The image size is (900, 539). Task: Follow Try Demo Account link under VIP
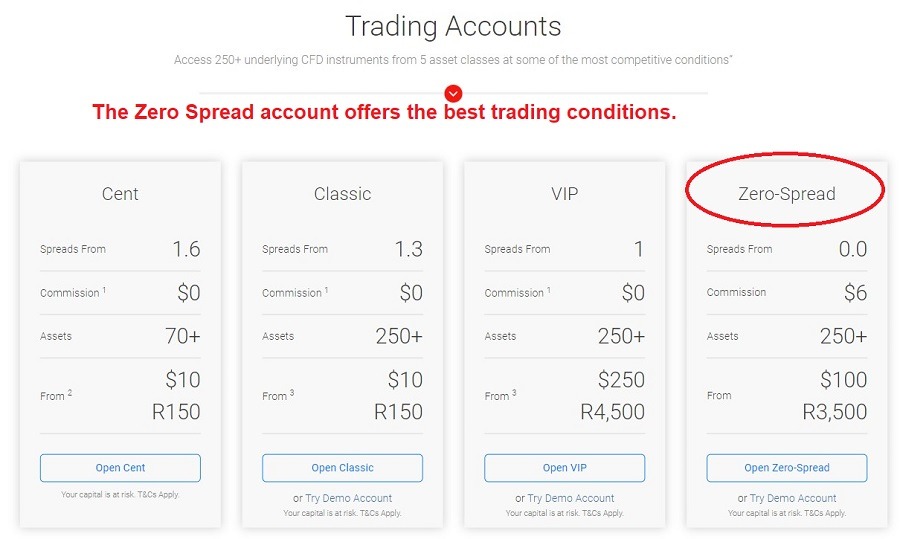pyautogui.click(x=571, y=498)
